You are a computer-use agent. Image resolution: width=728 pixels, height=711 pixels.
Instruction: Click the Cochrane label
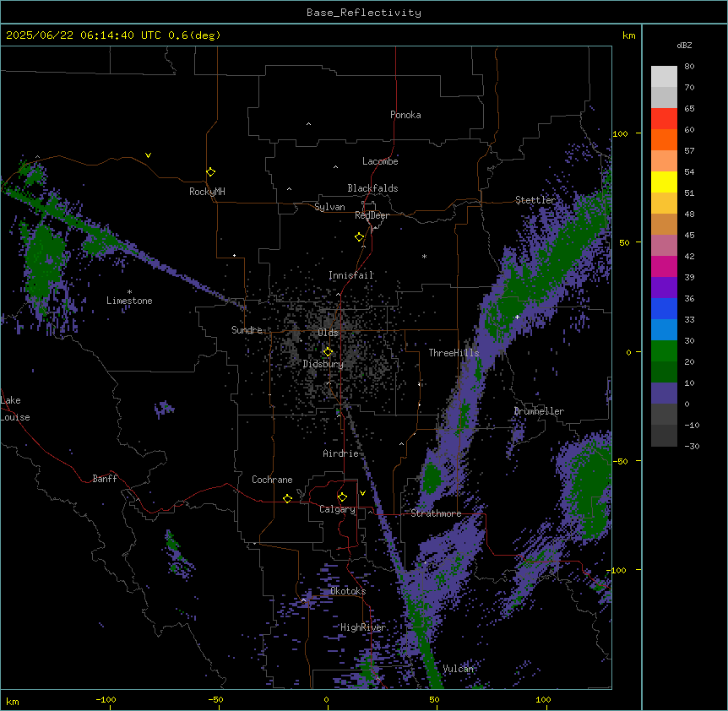[x=272, y=480]
